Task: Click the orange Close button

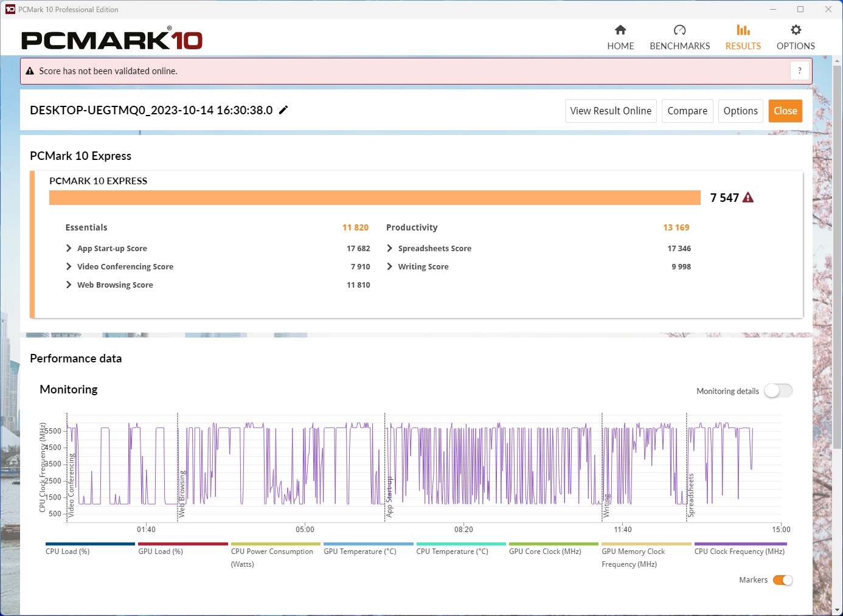Action: [785, 111]
